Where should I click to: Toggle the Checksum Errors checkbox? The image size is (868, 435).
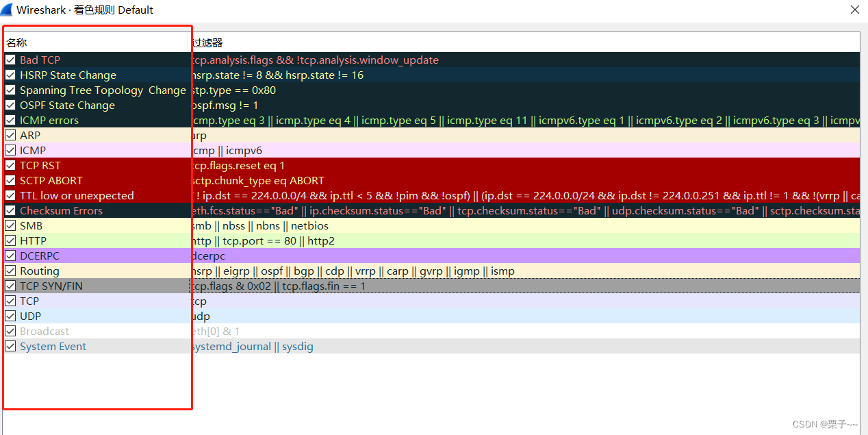10,211
